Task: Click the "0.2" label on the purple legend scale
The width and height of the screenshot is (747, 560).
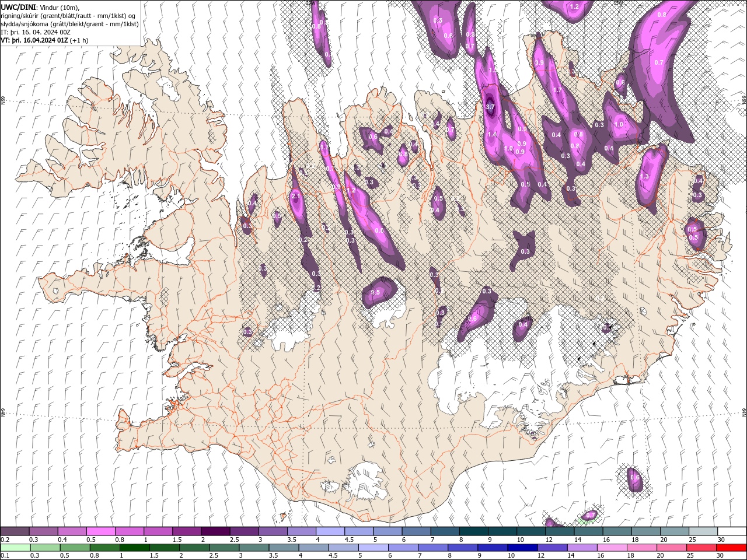Action: (5, 540)
